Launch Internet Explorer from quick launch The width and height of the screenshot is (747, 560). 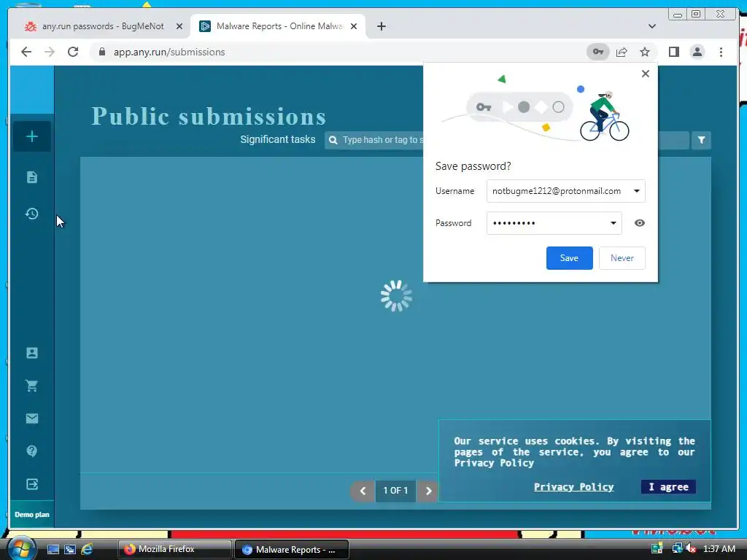coord(87,549)
